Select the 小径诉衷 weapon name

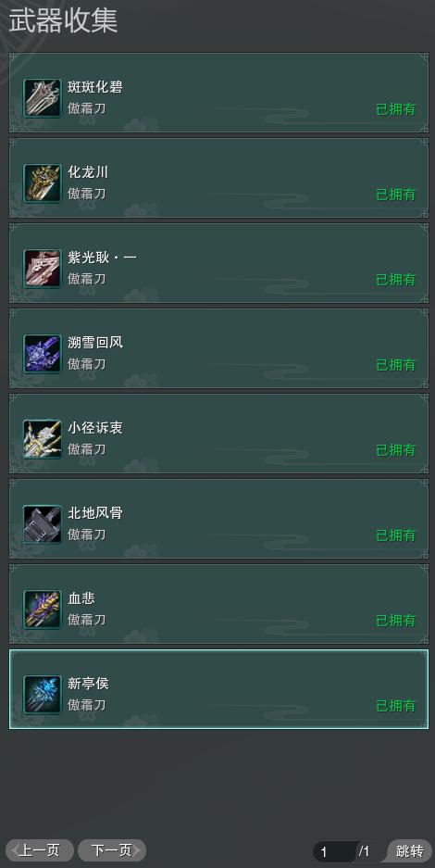pos(95,428)
